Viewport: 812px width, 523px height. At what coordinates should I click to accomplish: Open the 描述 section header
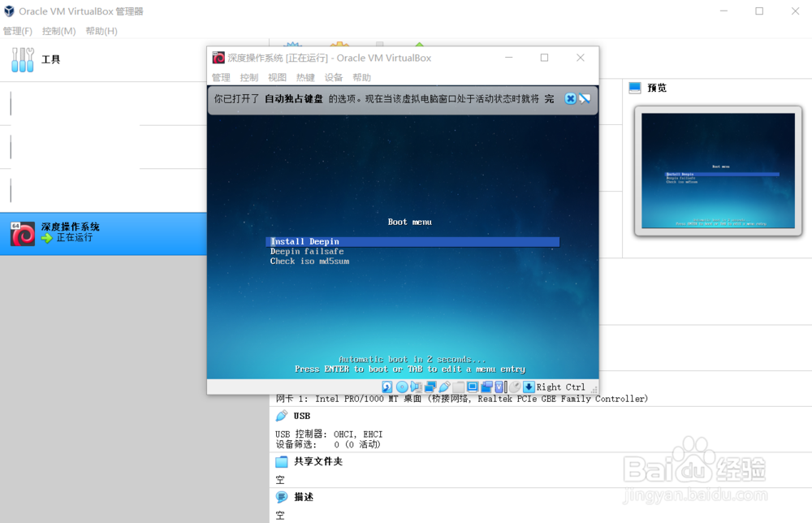pyautogui.click(x=304, y=497)
